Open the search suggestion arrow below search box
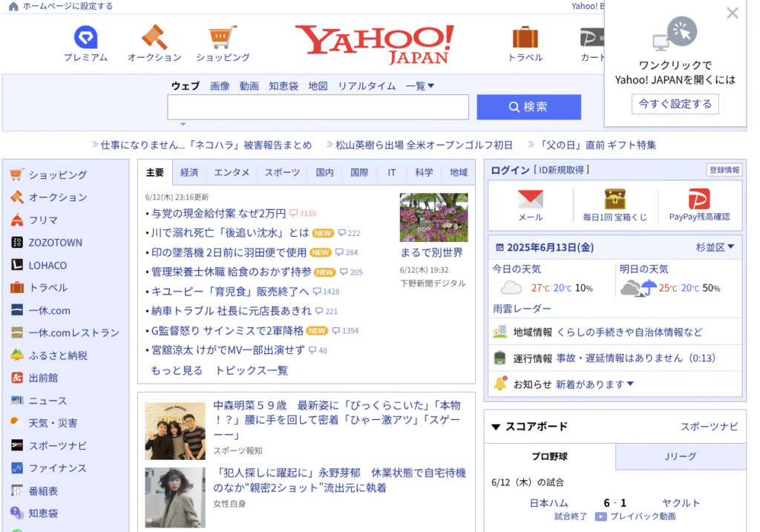Image resolution: width=760 pixels, height=532 pixels. [x=183, y=124]
